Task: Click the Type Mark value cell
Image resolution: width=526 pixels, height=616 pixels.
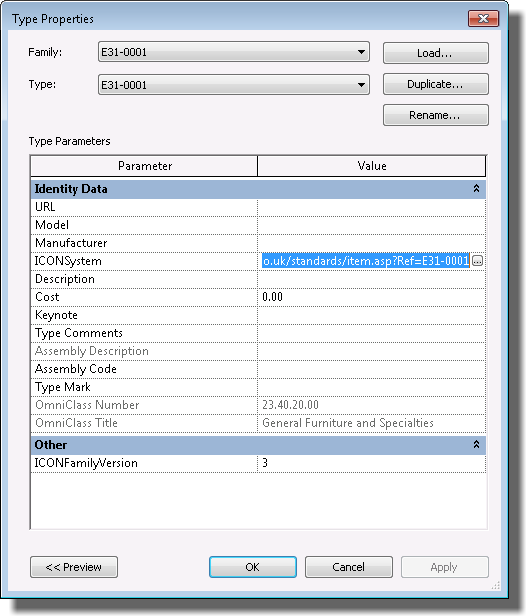Action: point(372,387)
